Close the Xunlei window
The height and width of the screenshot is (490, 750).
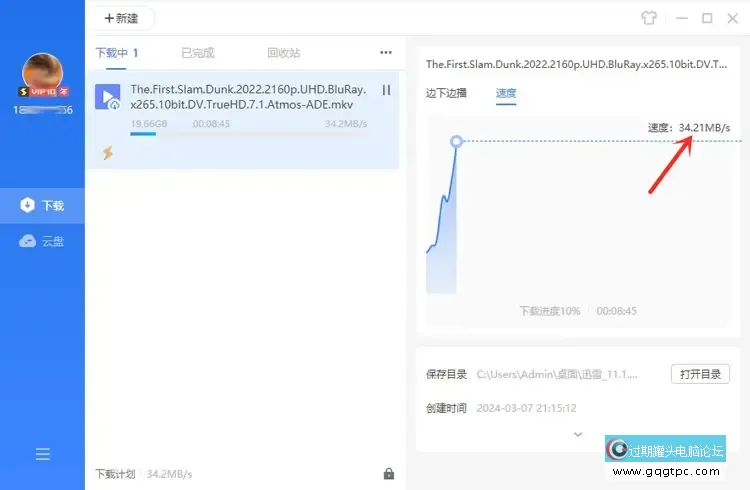coord(732,18)
